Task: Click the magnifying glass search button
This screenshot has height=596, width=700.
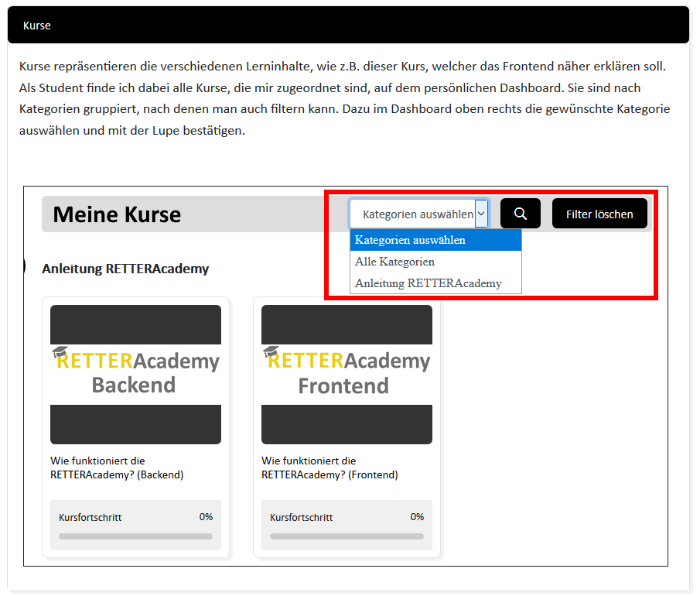Action: click(520, 214)
